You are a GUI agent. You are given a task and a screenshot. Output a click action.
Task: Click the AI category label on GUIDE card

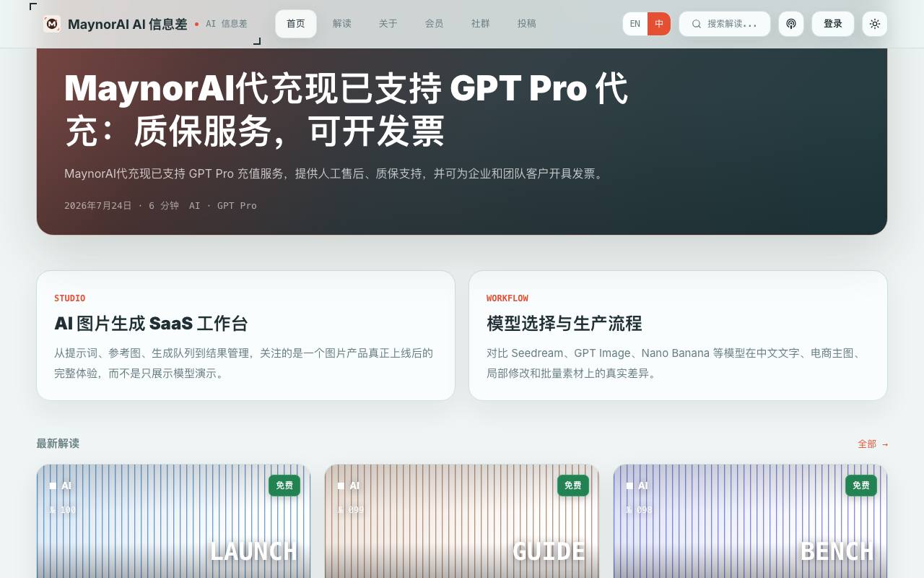click(349, 486)
